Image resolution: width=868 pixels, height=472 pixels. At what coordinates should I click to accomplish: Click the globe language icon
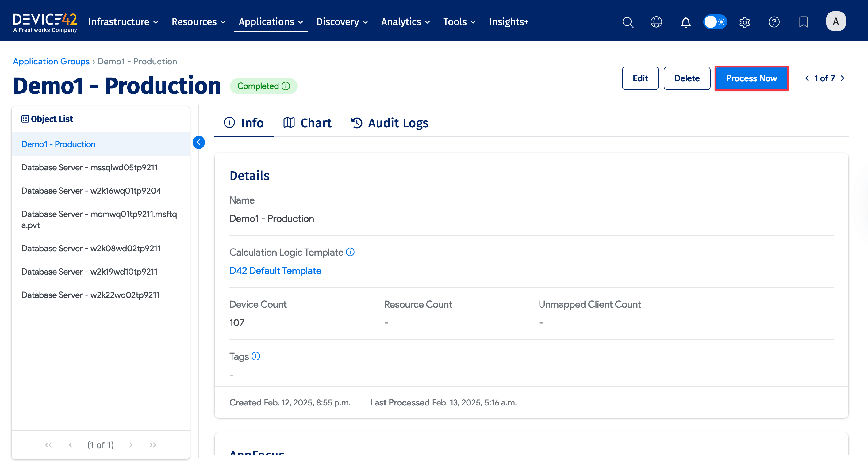(x=656, y=22)
